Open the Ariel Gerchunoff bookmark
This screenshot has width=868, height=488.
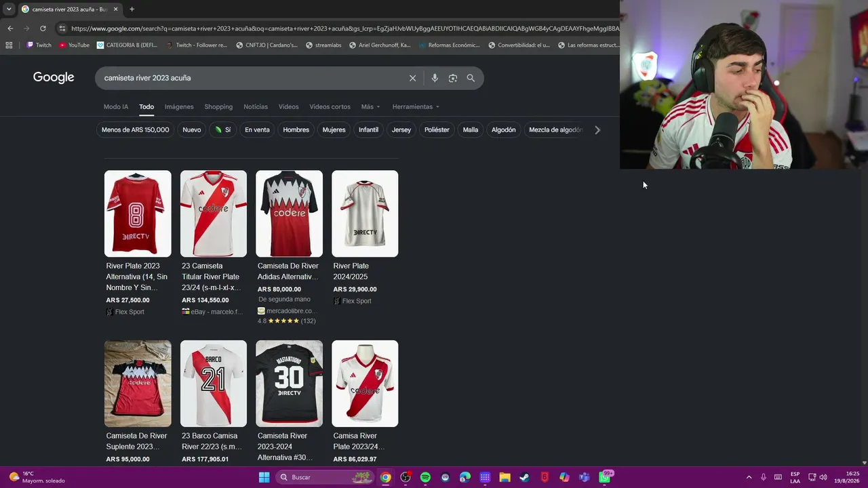click(380, 45)
